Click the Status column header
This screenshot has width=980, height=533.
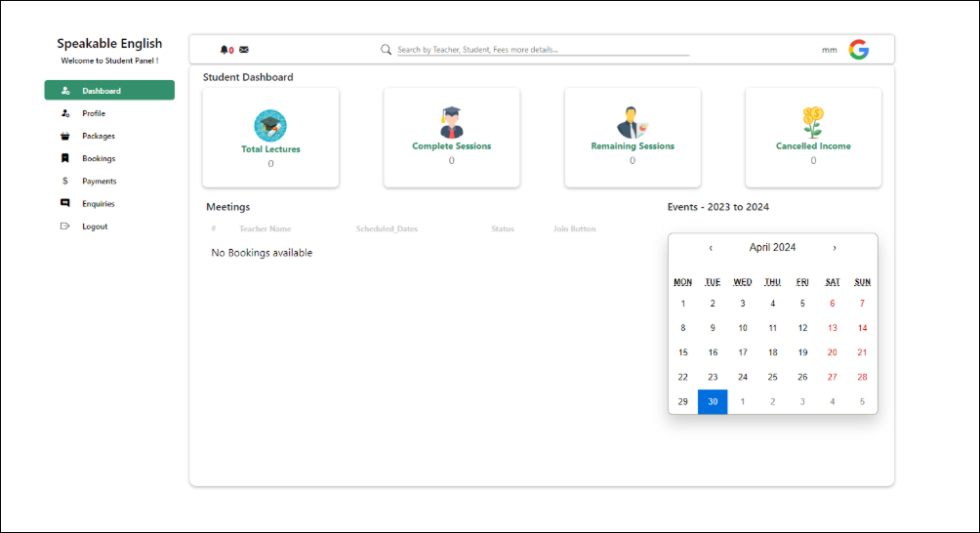tap(503, 228)
